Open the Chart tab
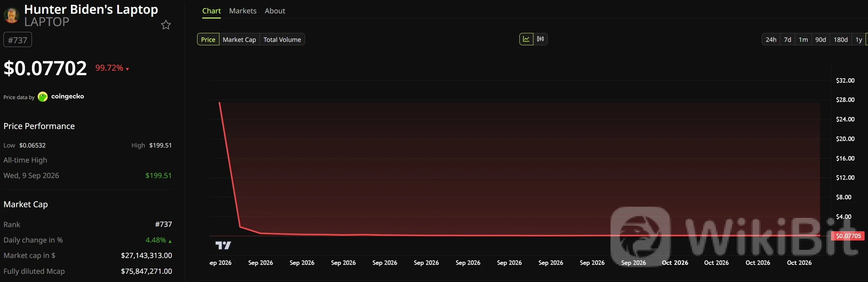This screenshot has height=282, width=868. click(x=212, y=11)
